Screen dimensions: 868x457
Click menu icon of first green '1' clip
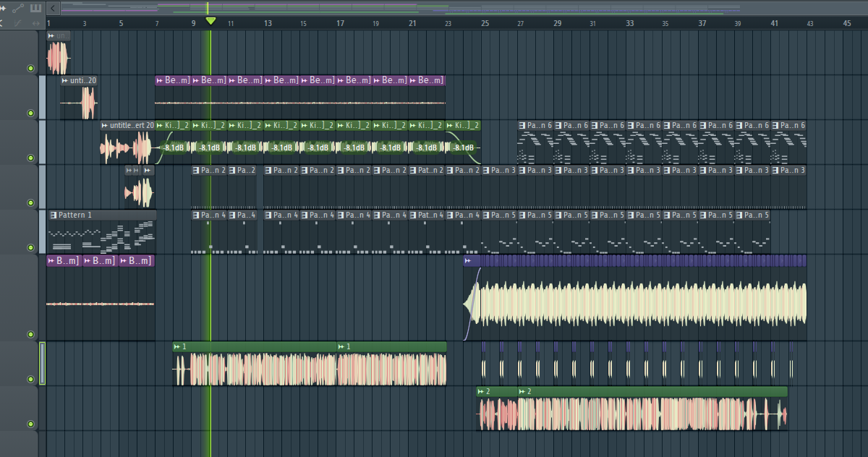pos(177,347)
